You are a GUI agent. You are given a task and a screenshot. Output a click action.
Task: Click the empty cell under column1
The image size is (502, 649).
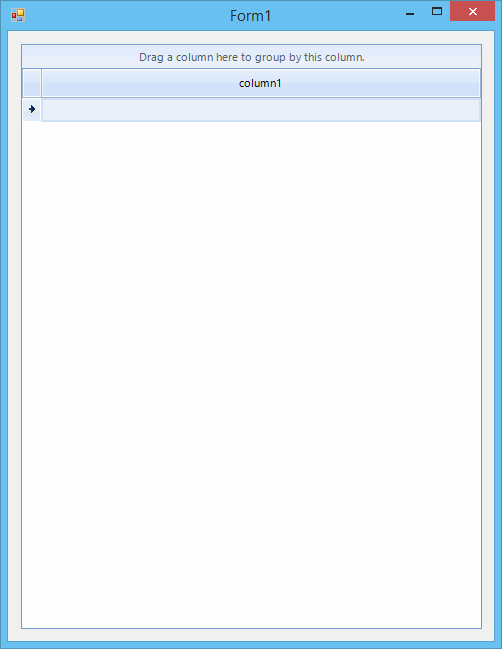pyautogui.click(x=261, y=110)
